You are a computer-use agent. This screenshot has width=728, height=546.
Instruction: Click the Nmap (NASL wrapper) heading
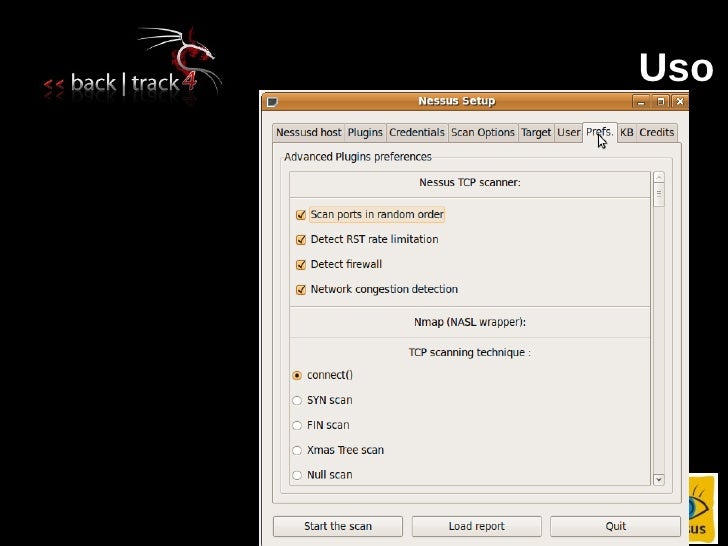tap(469, 322)
